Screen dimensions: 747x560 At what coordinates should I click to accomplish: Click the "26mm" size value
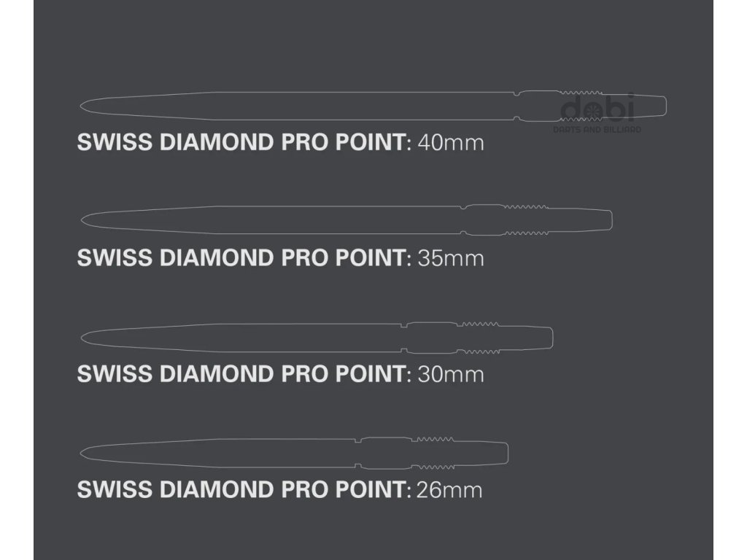tap(449, 489)
